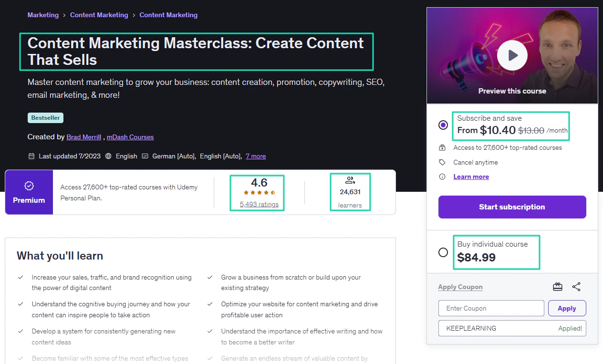Image resolution: width=603 pixels, height=364 pixels.
Task: Click the star rating icons
Action: pyautogui.click(x=259, y=193)
